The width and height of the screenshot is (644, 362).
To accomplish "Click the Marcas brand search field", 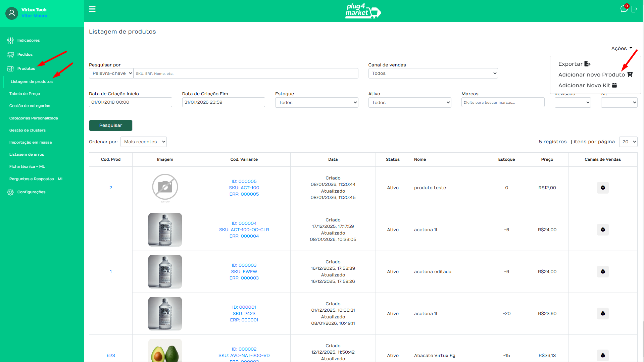I will pyautogui.click(x=502, y=103).
